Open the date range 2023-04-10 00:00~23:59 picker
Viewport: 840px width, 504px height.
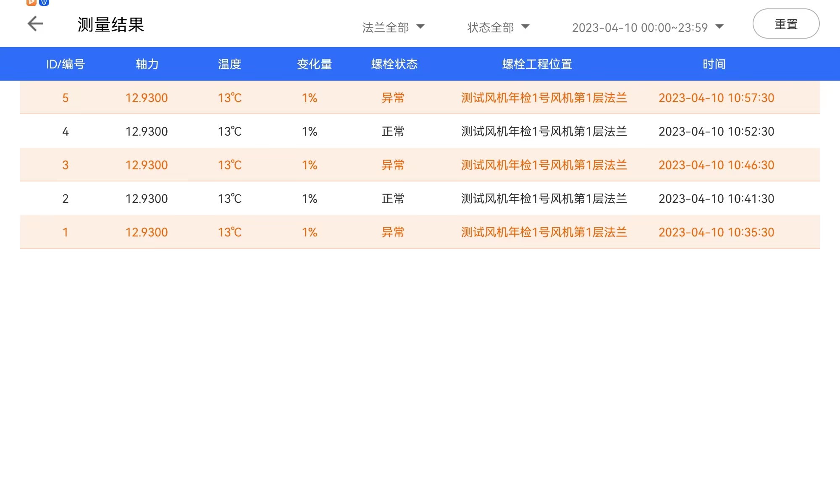648,27
